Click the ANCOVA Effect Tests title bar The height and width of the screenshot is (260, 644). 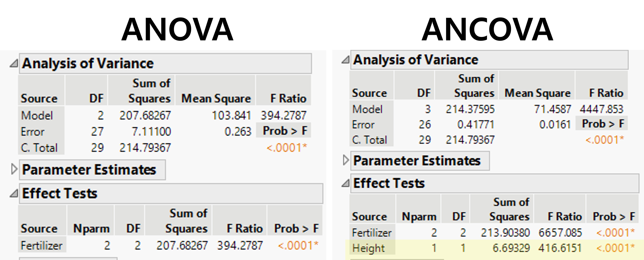point(494,183)
